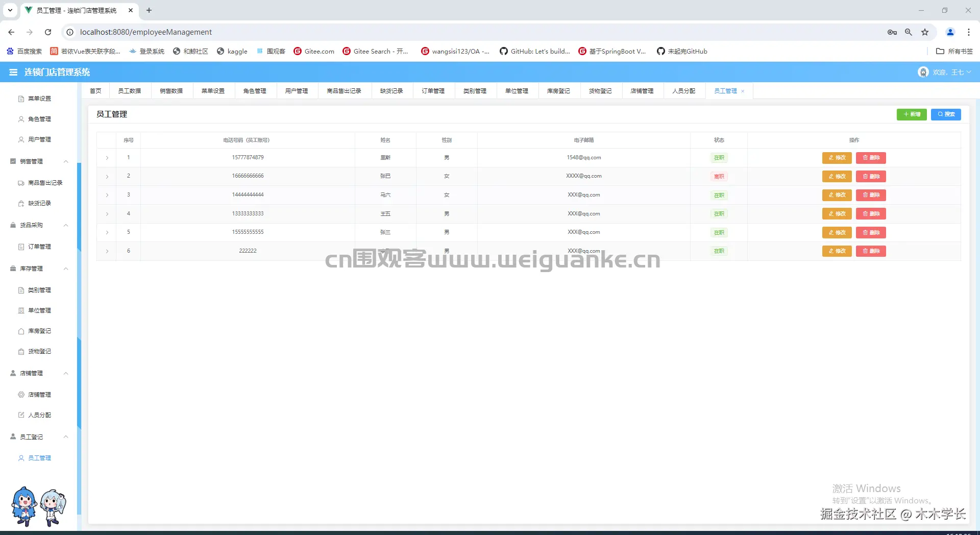The image size is (980, 535).
Task: Expand the row with phone 15555555555
Action: (x=107, y=232)
